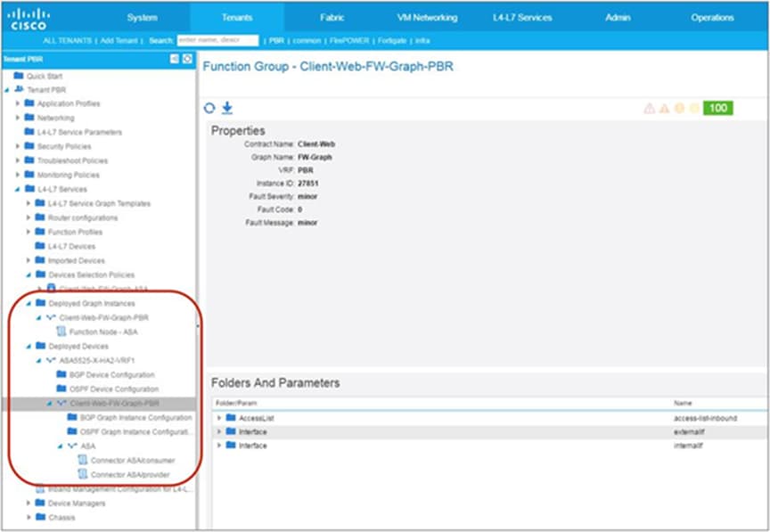Click the tenant Search input field
The width and height of the screenshot is (770, 532).
[x=217, y=40]
